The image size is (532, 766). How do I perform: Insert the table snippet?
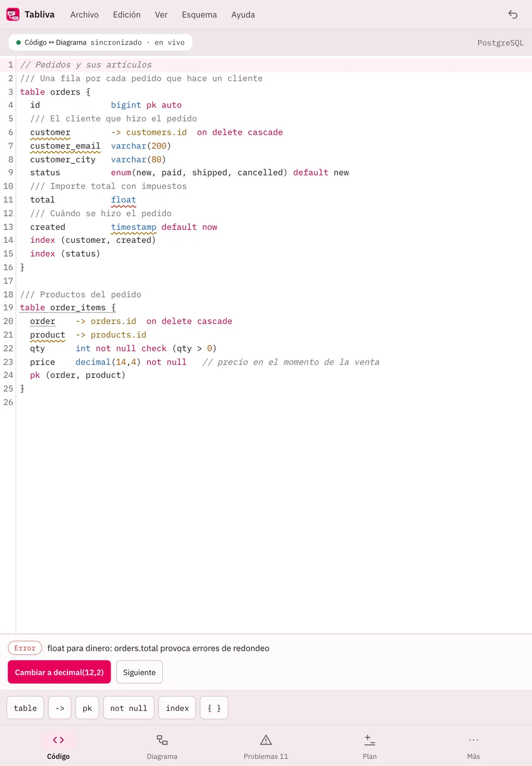pos(26,708)
